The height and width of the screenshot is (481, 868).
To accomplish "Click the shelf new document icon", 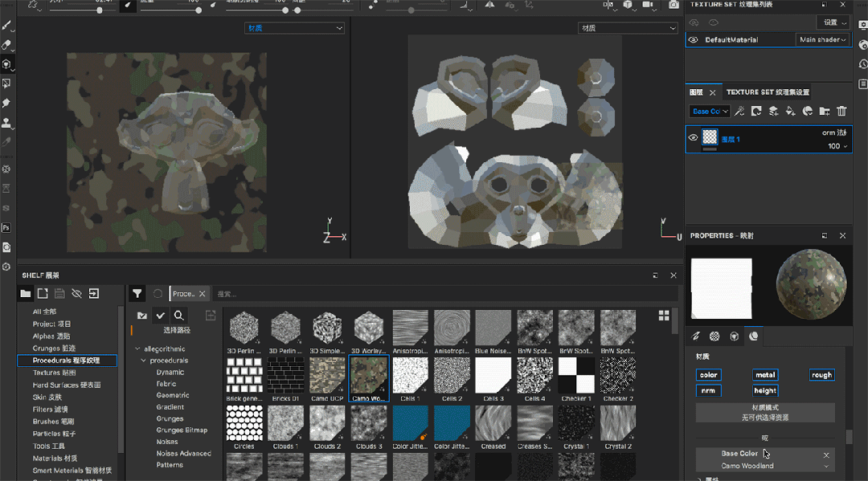I will point(43,294).
